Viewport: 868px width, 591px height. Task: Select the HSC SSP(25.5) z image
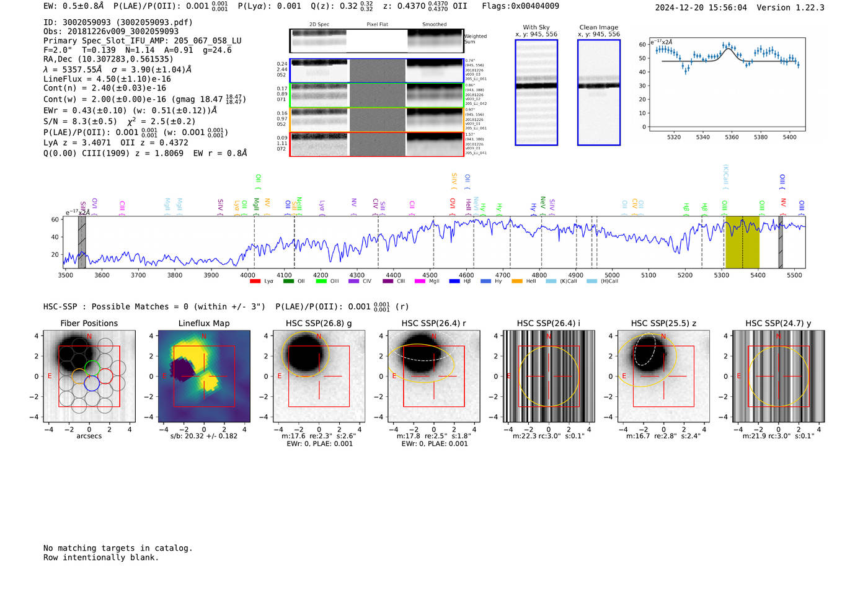663,376
